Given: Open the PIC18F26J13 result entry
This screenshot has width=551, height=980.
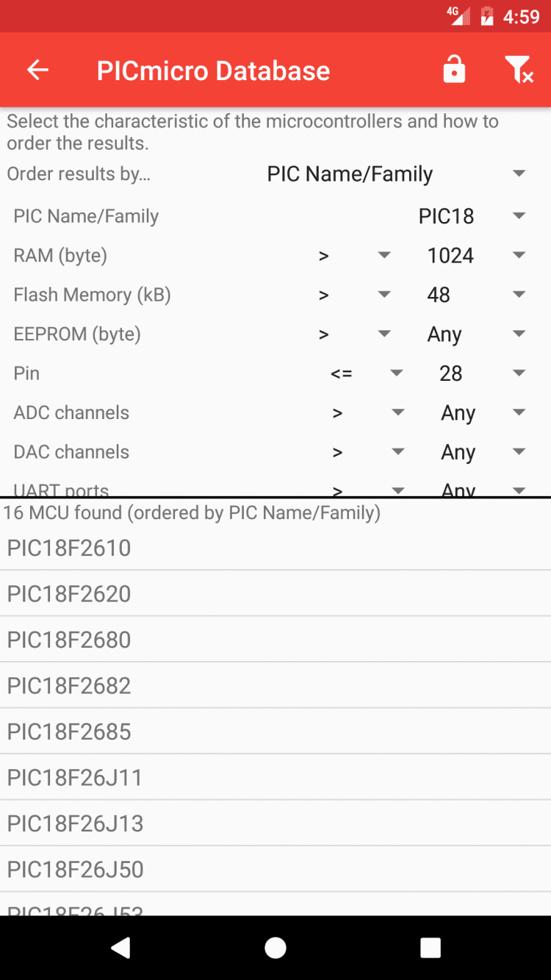Looking at the screenshot, I should [275, 823].
